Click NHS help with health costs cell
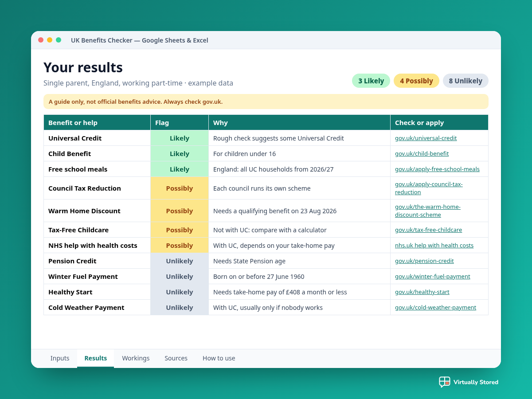This screenshot has height=399, width=532. coord(97,245)
